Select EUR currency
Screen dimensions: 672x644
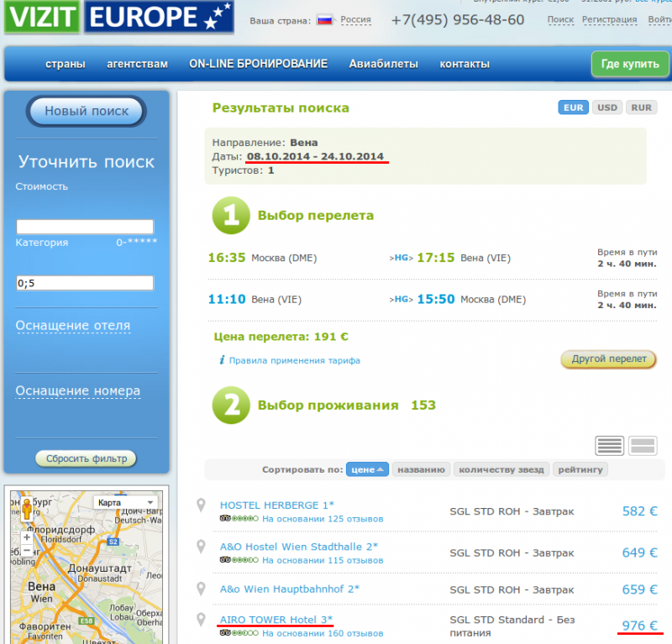573,107
